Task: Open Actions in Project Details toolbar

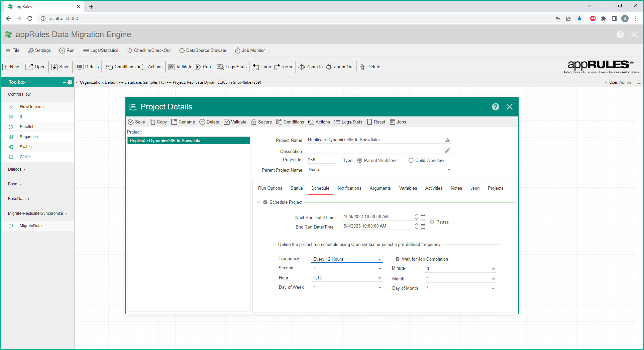Action: 319,122
